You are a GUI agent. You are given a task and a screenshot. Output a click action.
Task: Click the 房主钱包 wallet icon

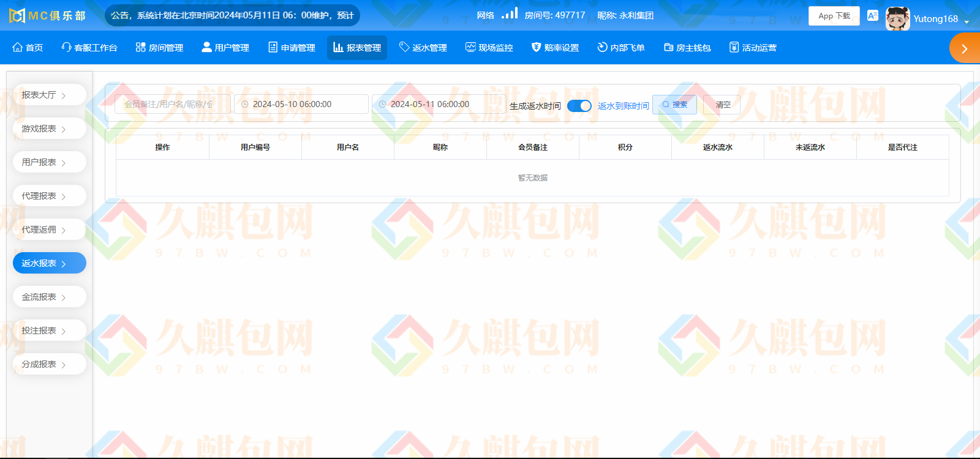pos(669,47)
